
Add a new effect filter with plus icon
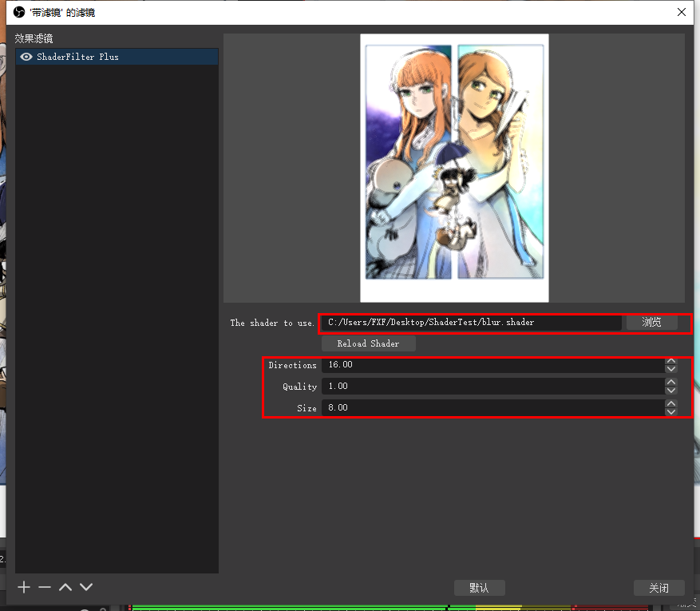(x=24, y=587)
